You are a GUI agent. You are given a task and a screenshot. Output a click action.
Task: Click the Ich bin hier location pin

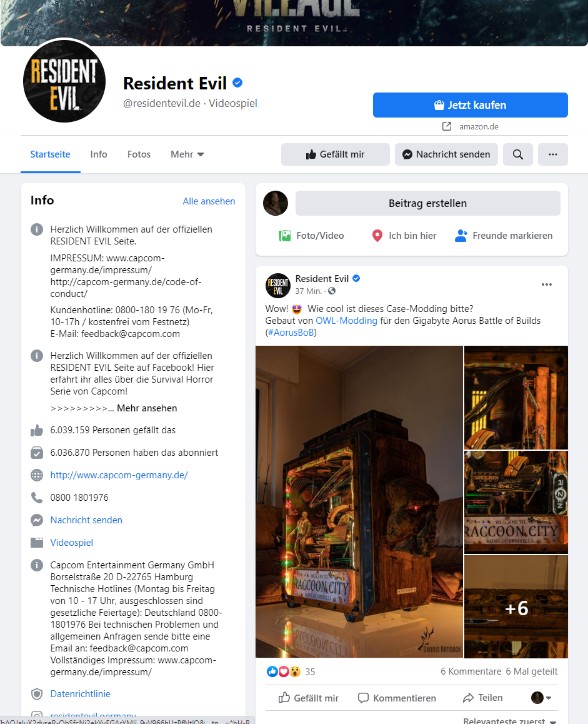377,236
